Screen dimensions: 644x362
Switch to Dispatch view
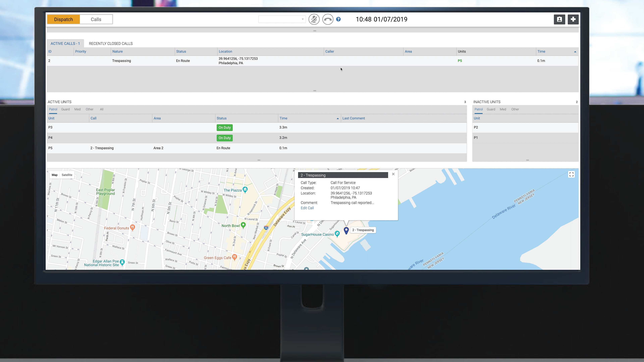click(x=64, y=19)
